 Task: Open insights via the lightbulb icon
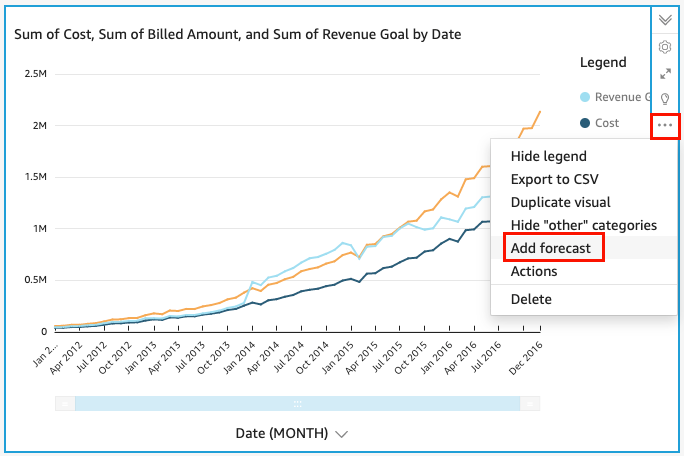pyautogui.click(x=665, y=99)
